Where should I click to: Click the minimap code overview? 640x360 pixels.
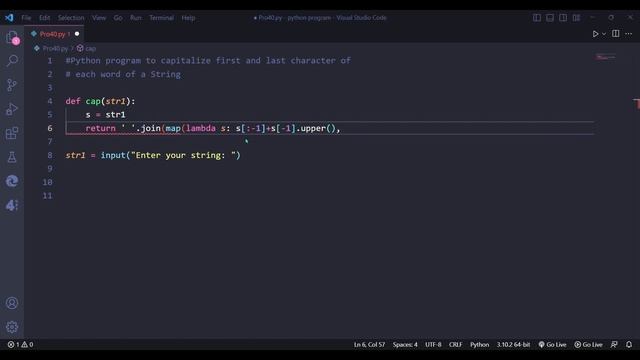click(x=605, y=58)
